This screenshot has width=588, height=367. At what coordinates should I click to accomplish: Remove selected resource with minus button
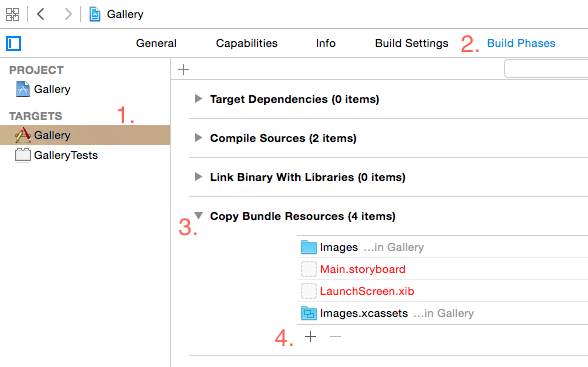pos(335,337)
